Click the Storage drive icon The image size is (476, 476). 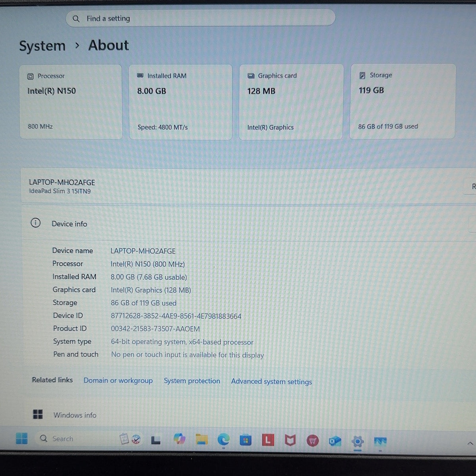(x=362, y=75)
